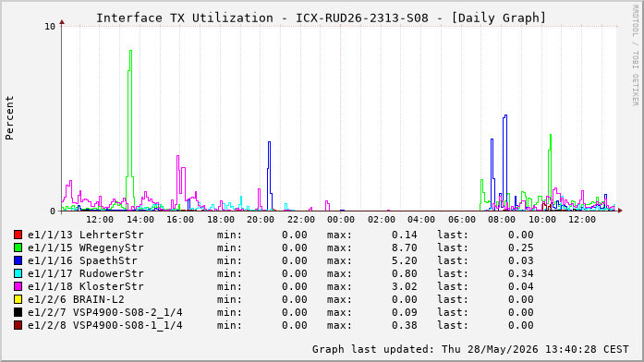The width and height of the screenshot is (644, 362).
Task: Click the max value 0.80 for RudowerStr
Action: click(404, 273)
